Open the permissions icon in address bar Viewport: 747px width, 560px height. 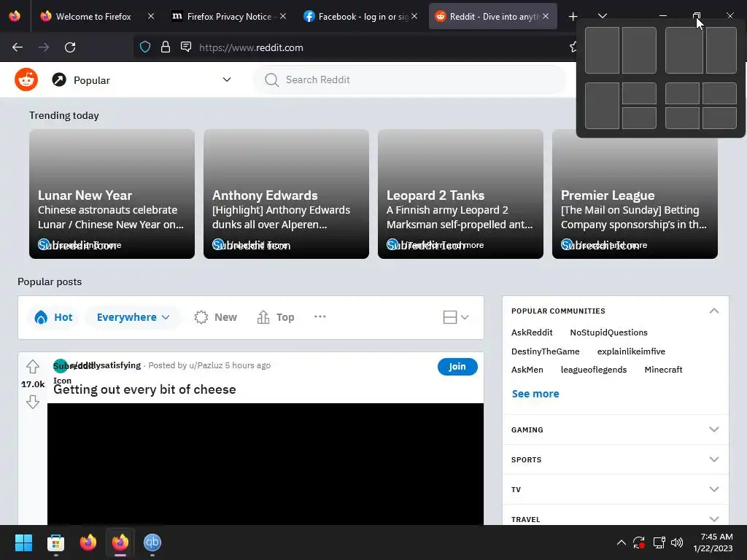[186, 47]
